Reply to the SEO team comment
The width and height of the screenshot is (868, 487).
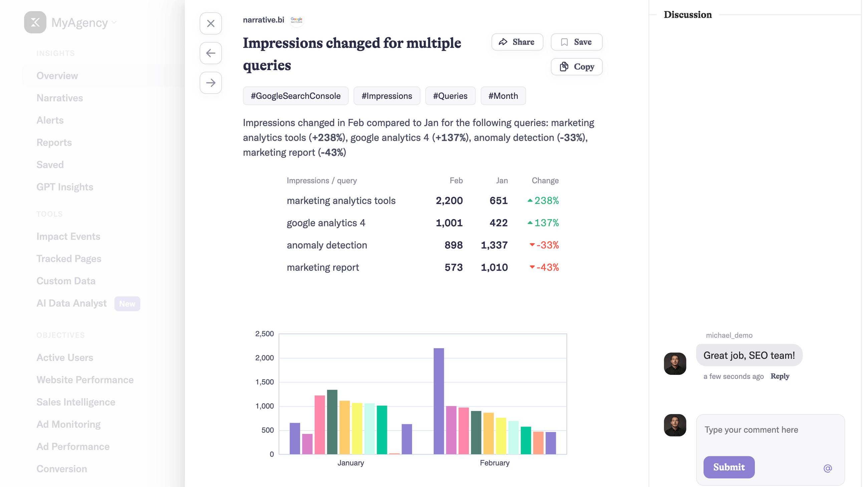coord(780,376)
